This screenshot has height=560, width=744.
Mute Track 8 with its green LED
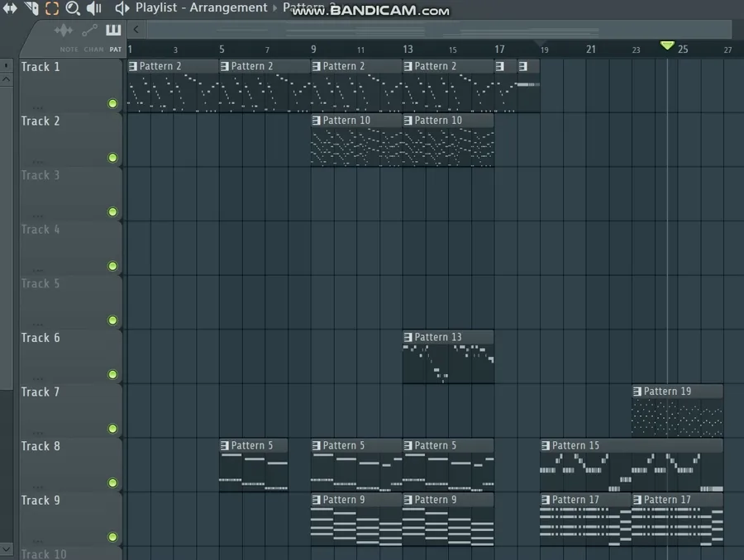[112, 482]
